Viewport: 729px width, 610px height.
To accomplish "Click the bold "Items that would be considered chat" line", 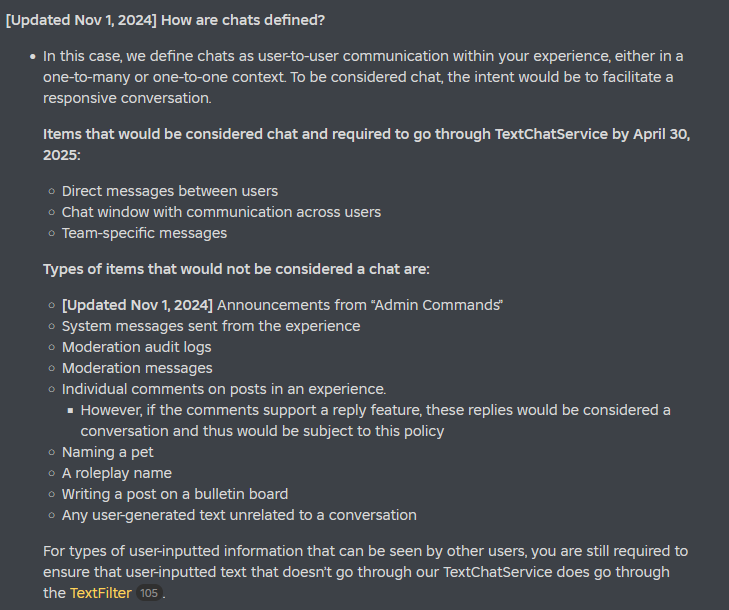I will [x=367, y=144].
